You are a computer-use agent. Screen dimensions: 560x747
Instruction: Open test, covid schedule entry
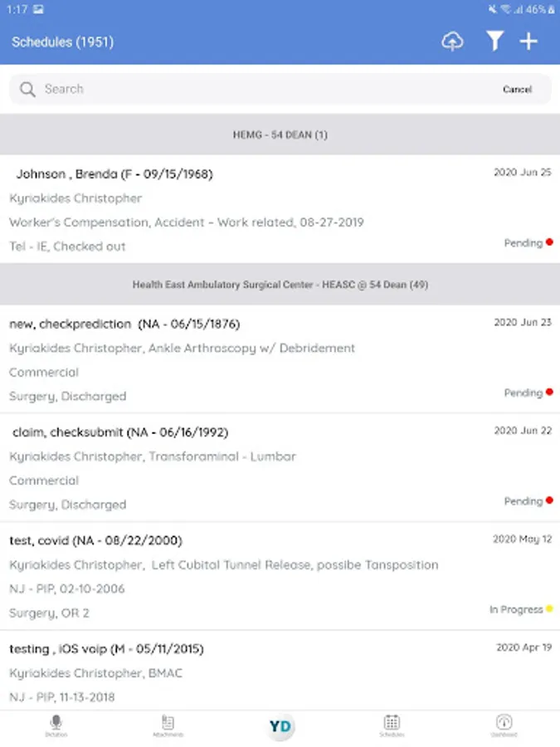tap(280, 575)
